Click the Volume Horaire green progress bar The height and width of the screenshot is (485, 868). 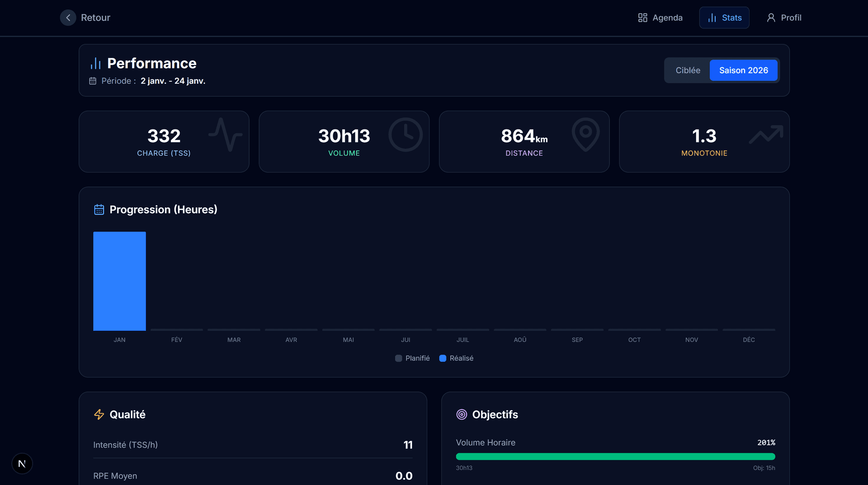615,457
